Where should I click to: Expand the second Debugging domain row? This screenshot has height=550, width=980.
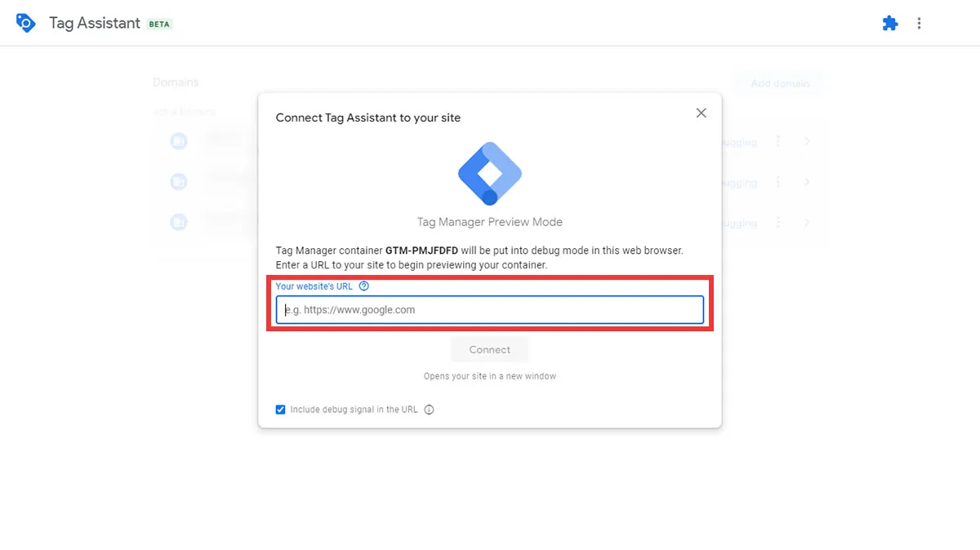[807, 181]
